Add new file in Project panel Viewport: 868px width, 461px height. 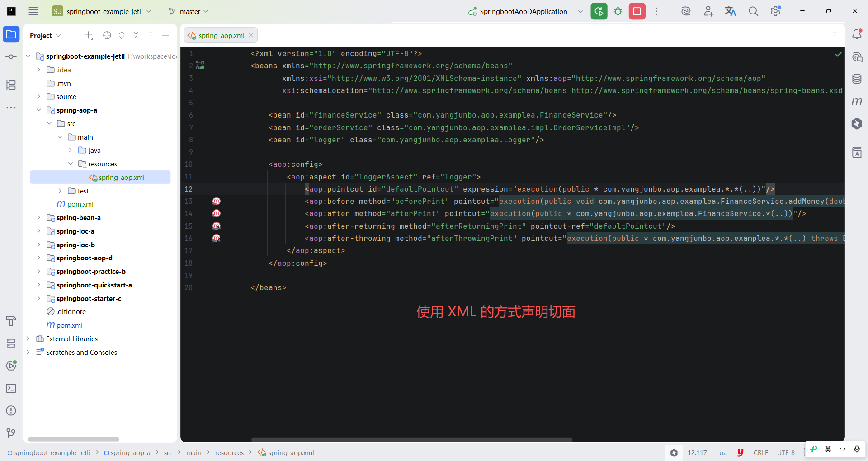89,35
